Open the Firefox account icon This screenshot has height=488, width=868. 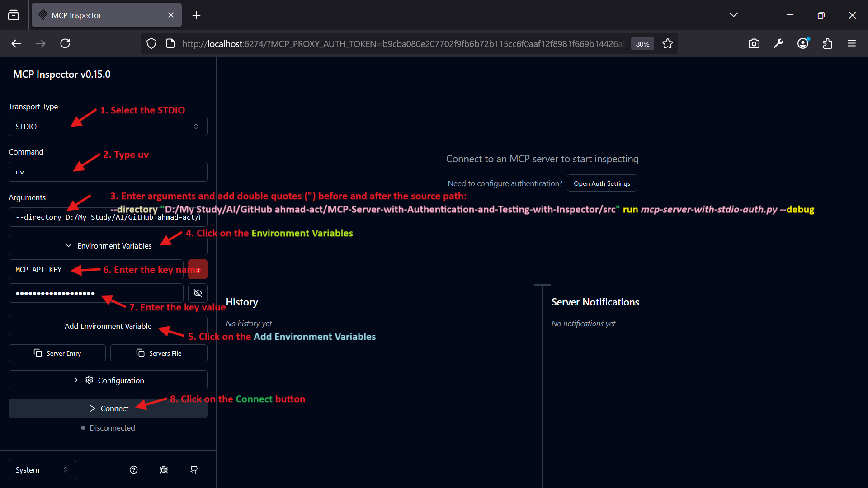[803, 44]
